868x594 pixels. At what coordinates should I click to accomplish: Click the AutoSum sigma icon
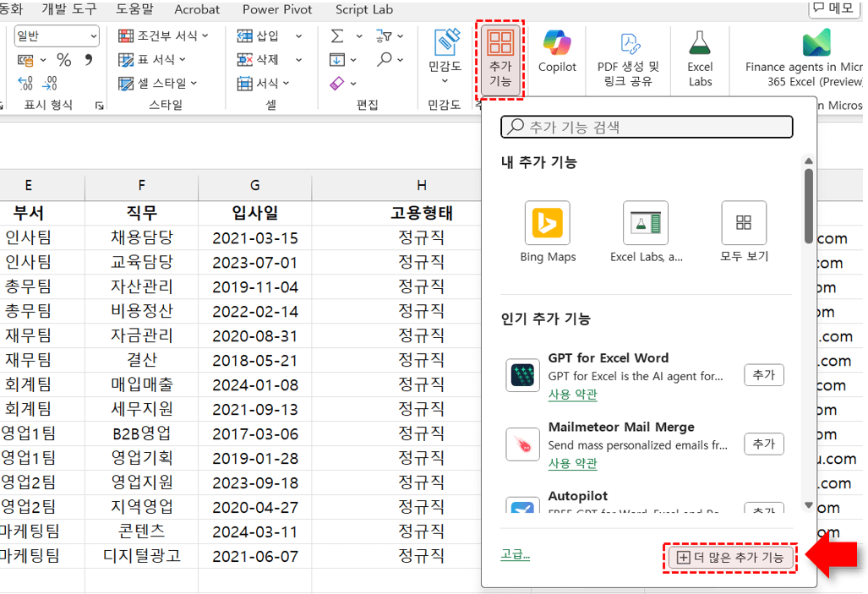pyautogui.click(x=337, y=35)
